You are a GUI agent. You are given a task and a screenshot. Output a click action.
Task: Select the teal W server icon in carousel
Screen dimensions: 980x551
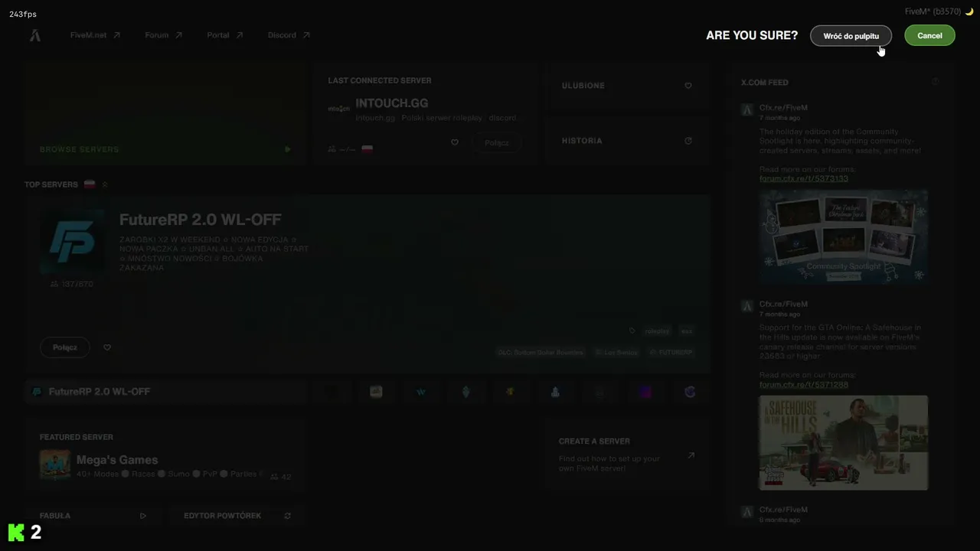421,392
